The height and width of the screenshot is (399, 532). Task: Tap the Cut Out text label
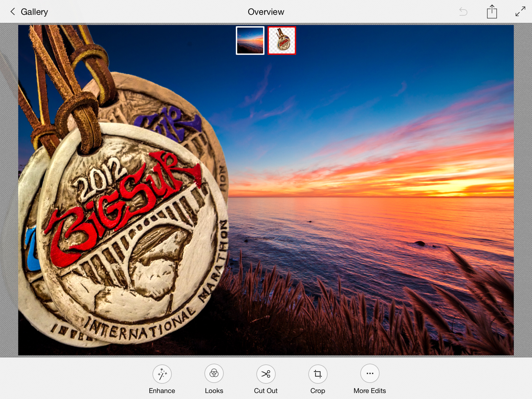pyautogui.click(x=266, y=391)
